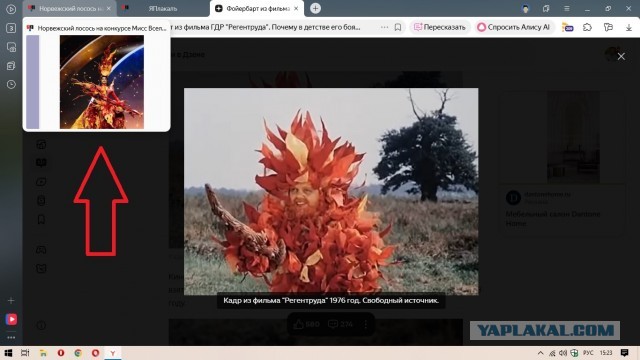This screenshot has width=640, height=360.
Task: Open the Windows Start menu
Action: 8,353
